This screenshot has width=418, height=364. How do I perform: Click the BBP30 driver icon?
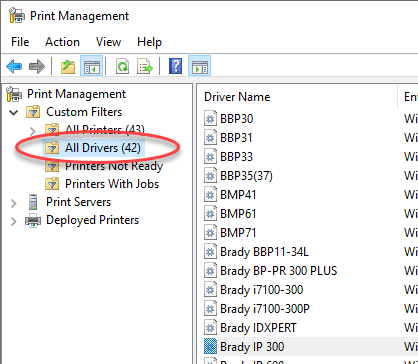[x=210, y=119]
